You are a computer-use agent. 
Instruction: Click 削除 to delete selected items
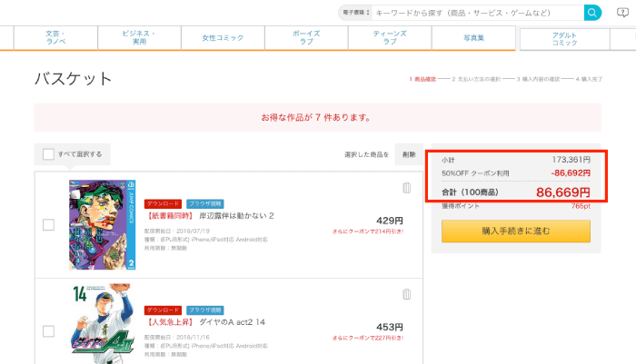[409, 154]
